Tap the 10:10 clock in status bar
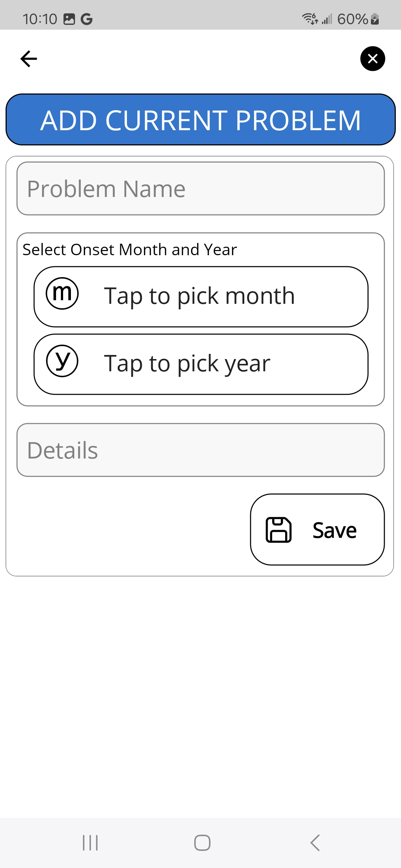This screenshot has height=868, width=401. click(40, 19)
